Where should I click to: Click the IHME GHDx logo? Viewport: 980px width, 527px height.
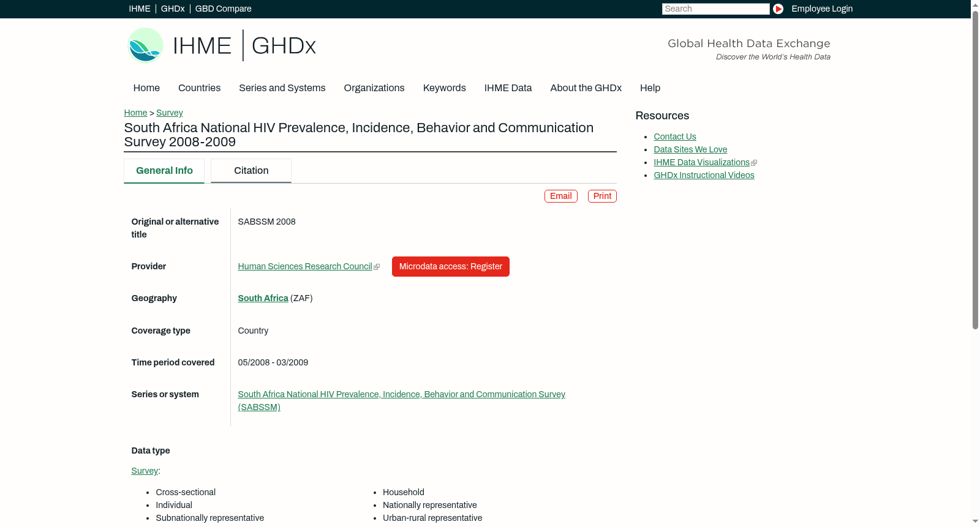tap(221, 45)
